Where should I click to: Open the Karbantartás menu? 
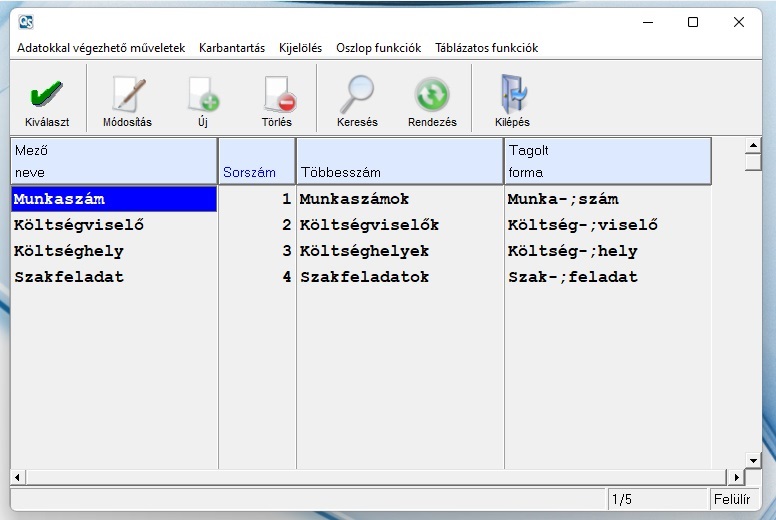click(x=232, y=48)
